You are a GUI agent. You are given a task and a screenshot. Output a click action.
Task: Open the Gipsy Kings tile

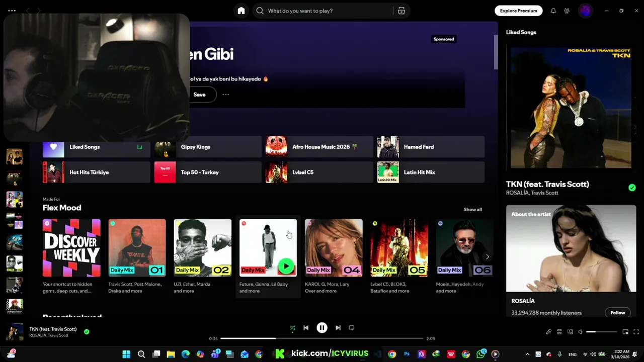click(x=208, y=147)
